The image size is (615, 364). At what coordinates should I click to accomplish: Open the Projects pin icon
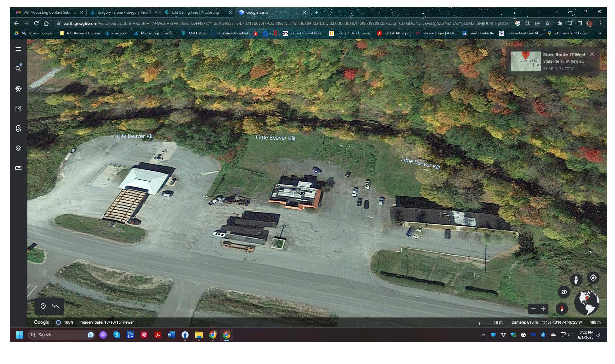click(x=18, y=128)
